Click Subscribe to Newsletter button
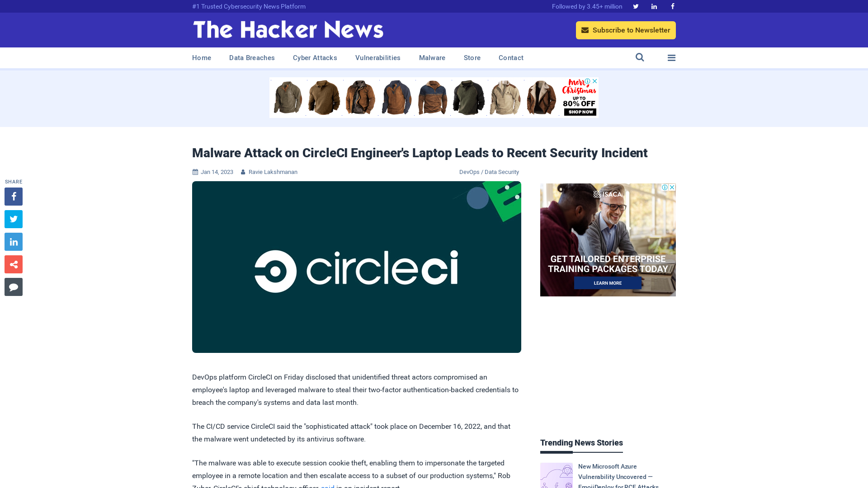Image resolution: width=868 pixels, height=488 pixels. click(625, 30)
